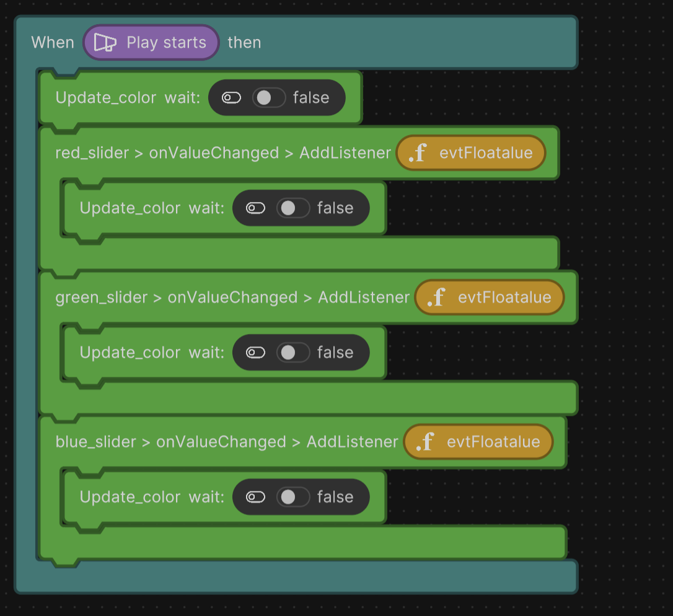Toggle the wait switch on the topmost Update_color block
This screenshot has height=616, width=673.
[x=269, y=98]
